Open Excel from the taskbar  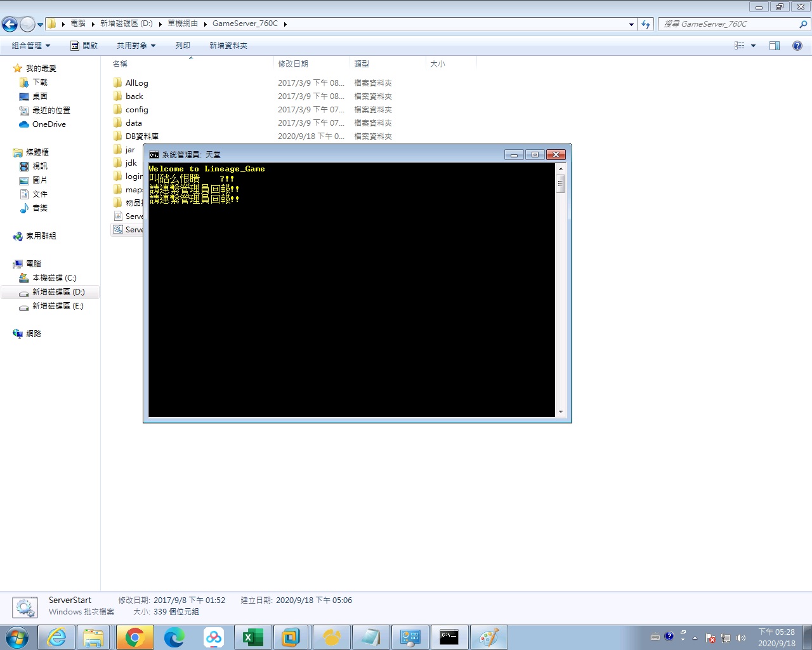point(252,637)
